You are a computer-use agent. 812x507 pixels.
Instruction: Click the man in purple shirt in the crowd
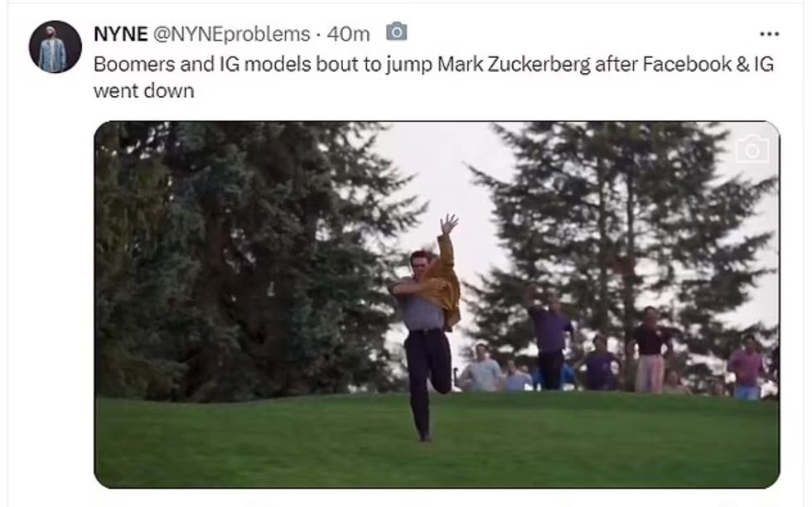point(550,336)
